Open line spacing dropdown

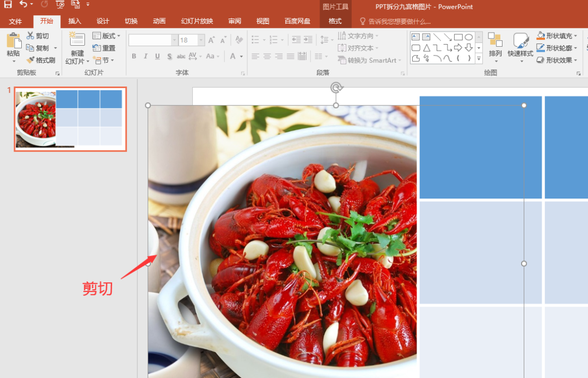click(327, 40)
